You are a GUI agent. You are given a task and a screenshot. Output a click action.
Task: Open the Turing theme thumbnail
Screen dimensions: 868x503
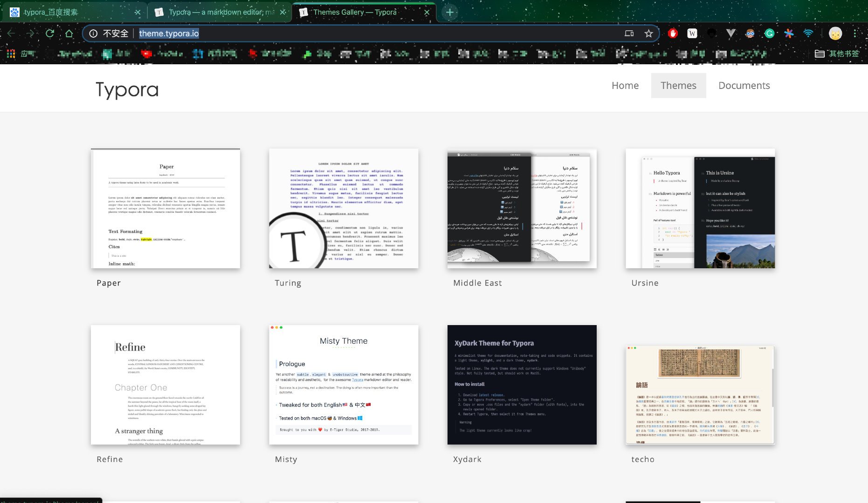[344, 209]
